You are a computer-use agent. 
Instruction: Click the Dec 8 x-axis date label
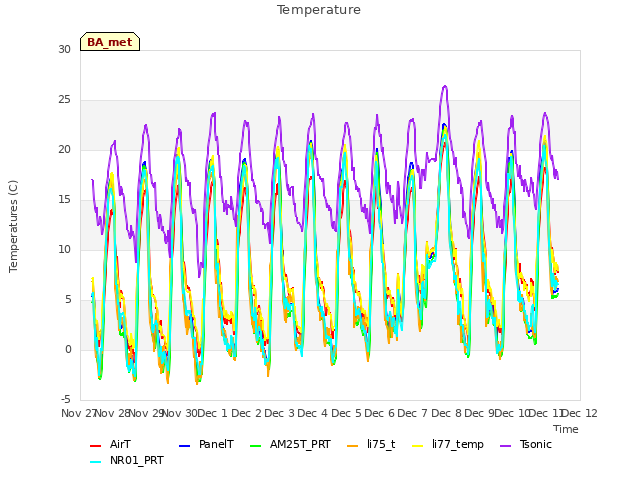[x=446, y=413]
